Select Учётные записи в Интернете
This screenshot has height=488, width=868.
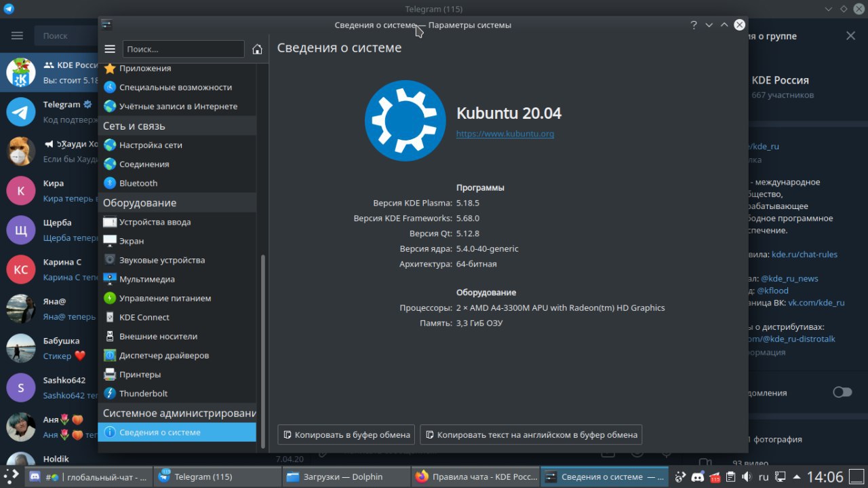point(178,107)
